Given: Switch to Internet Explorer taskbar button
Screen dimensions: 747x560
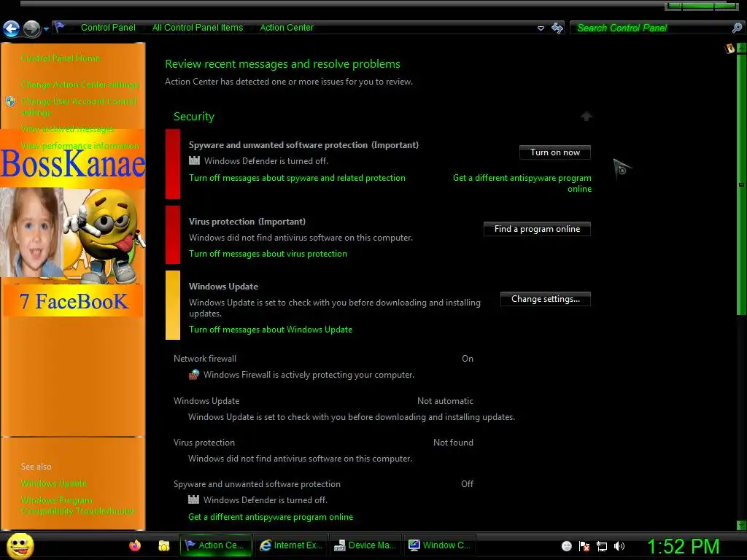Looking at the screenshot, I should coord(292,545).
